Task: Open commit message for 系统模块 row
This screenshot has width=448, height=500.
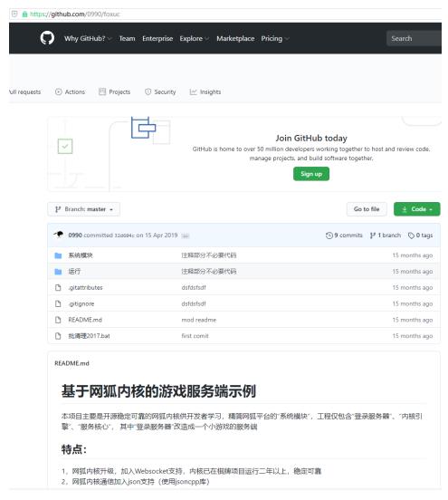Action: tap(209, 255)
